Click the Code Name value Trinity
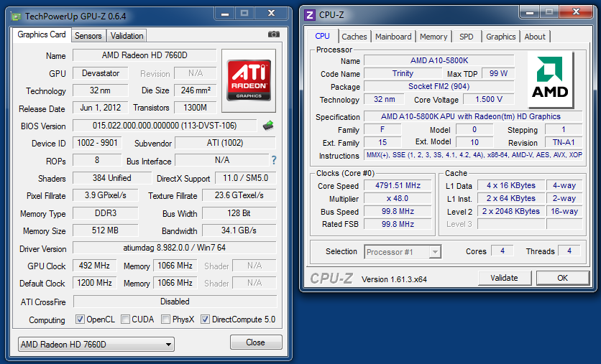 (403, 73)
